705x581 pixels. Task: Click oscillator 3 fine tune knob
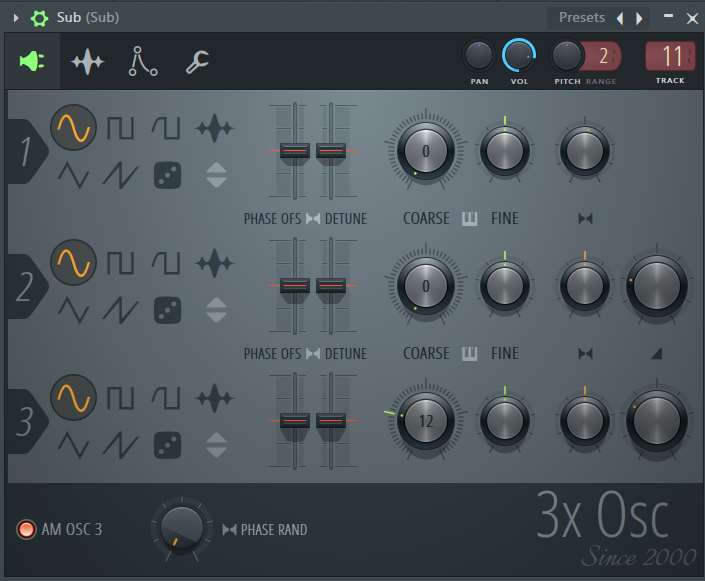pos(504,421)
